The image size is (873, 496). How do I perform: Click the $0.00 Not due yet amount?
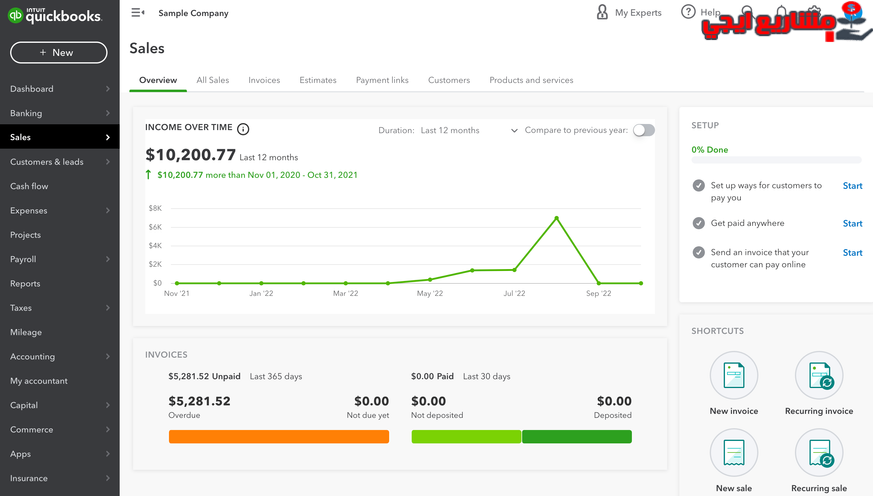point(371,401)
